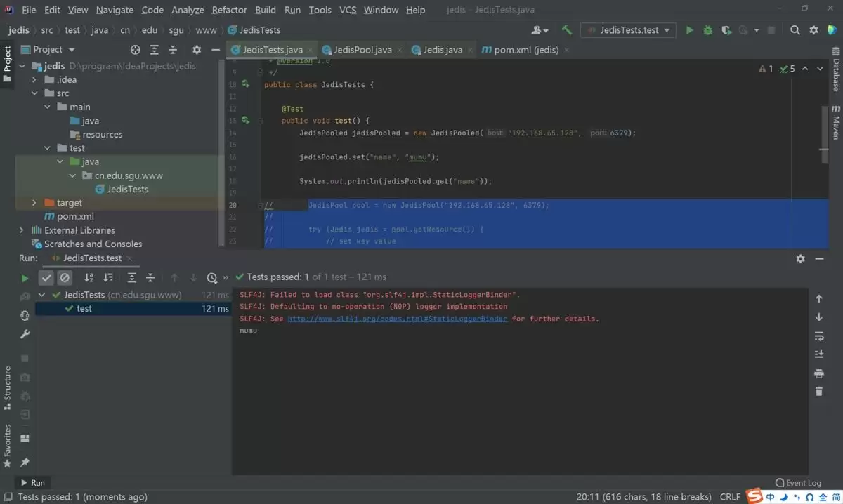Build project with the hammer icon
Screen dimensions: 843x504
(567, 30)
